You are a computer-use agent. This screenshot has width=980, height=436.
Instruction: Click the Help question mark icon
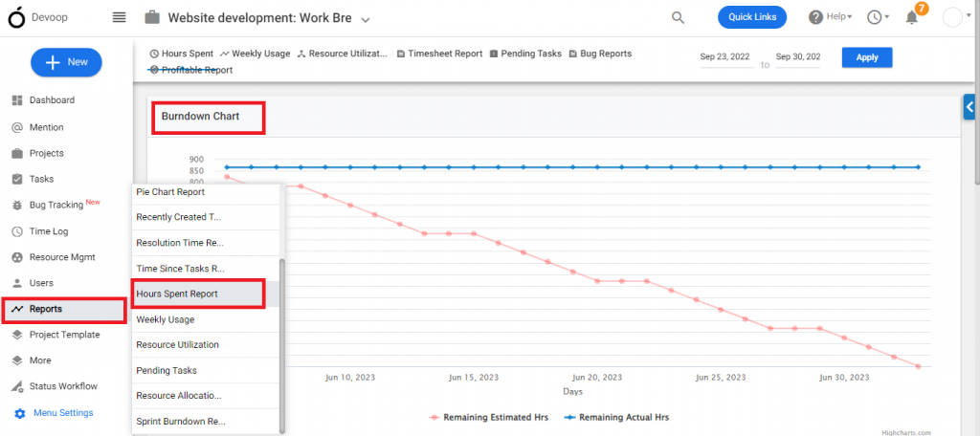(815, 17)
